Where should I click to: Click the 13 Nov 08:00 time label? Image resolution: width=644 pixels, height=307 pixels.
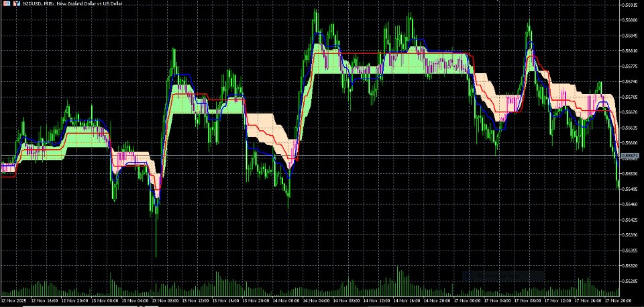click(x=166, y=300)
